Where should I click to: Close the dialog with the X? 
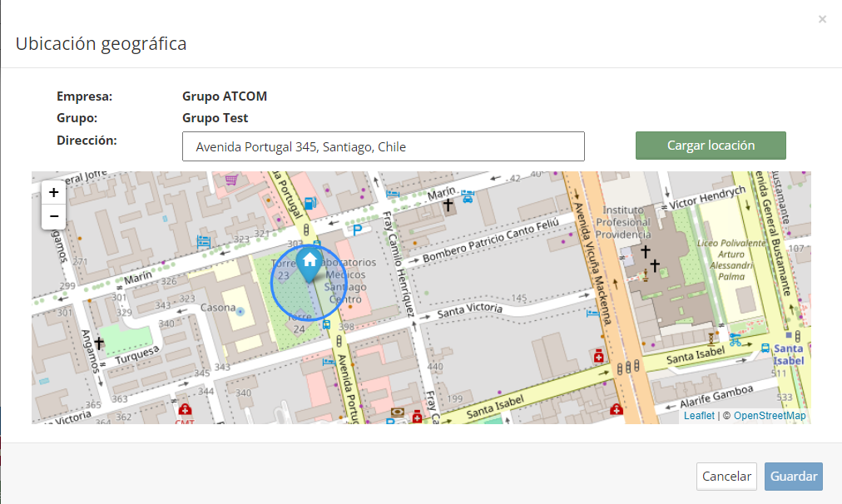point(822,19)
